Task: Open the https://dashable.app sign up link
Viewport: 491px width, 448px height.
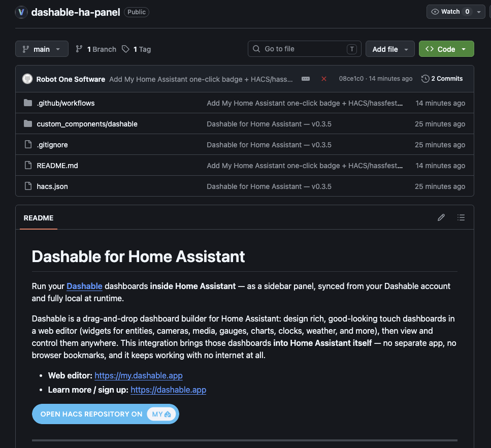Action: (168, 390)
